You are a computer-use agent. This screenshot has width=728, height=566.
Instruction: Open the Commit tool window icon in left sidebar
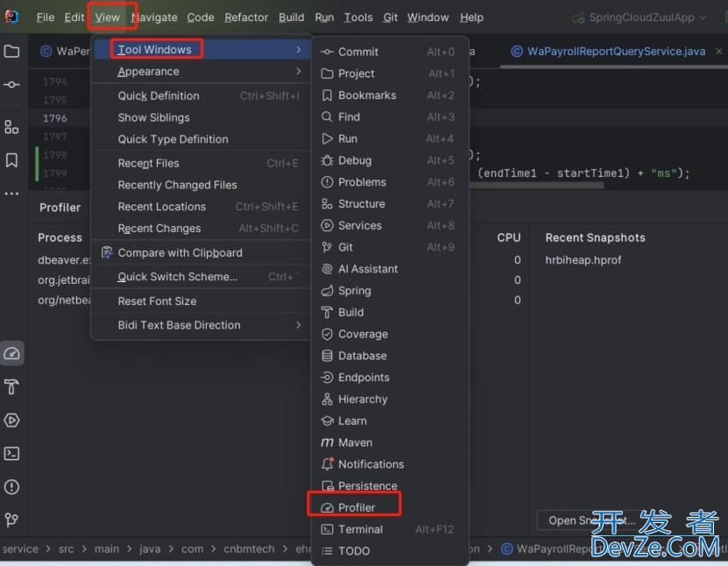pyautogui.click(x=11, y=84)
